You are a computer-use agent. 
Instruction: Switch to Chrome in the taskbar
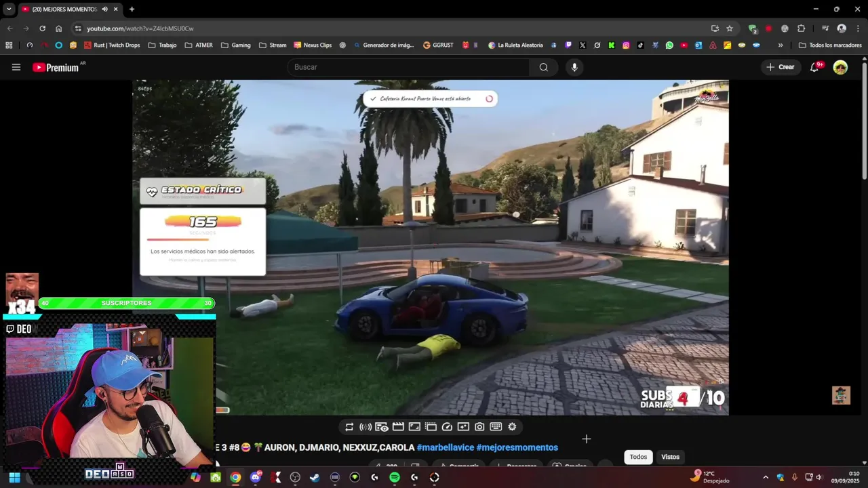235,477
